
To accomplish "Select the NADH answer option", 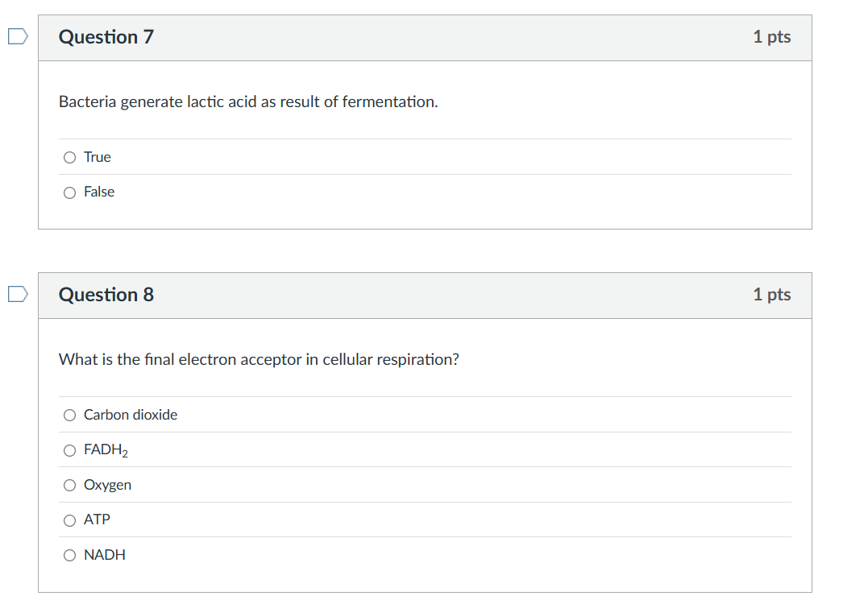I will pyautogui.click(x=69, y=555).
